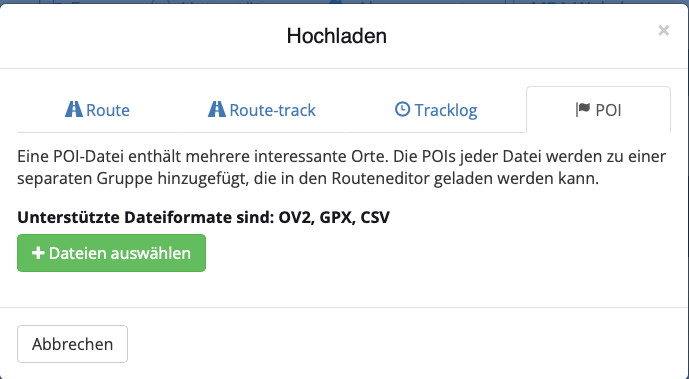Screen dimensions: 689x379
Task: Choose files via Dateien auswählen button
Action: point(112,253)
